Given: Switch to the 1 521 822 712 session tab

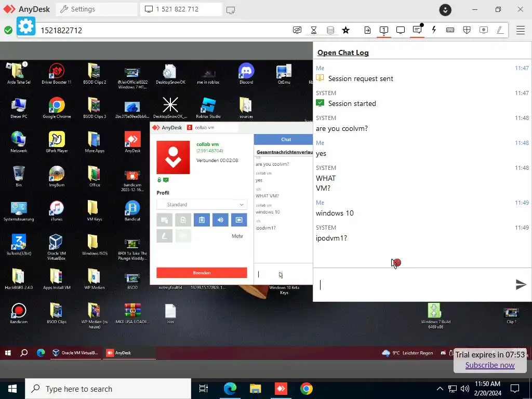Looking at the screenshot, I should click(181, 9).
